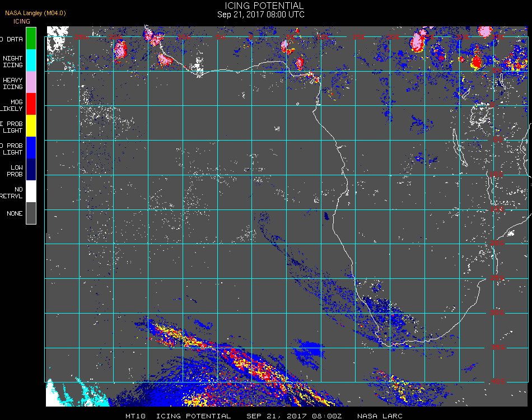Click the '25W' longitude label
This screenshot has width=532, height=420.
81,36
